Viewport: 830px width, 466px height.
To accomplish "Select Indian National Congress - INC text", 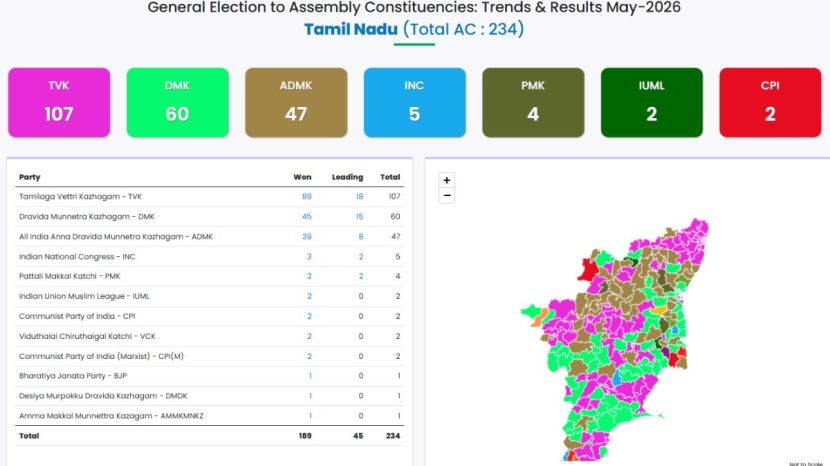I will 77,257.
